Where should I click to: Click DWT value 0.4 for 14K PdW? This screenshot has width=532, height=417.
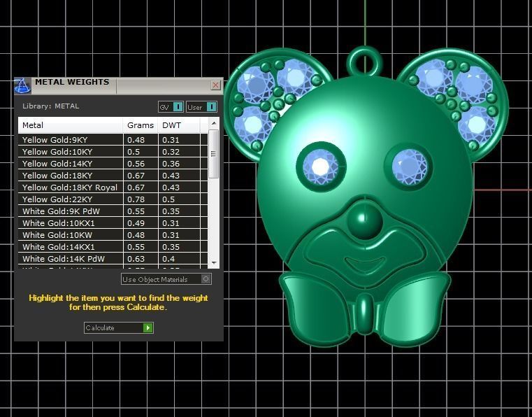pos(168,259)
